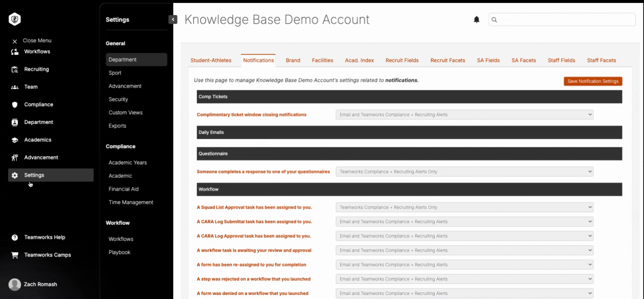644x299 pixels.
Task: Click the Compliance shield icon
Action: tap(15, 105)
